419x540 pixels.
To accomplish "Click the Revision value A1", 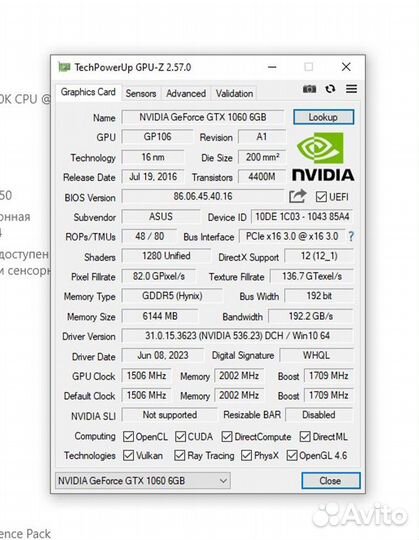I will point(262,137).
